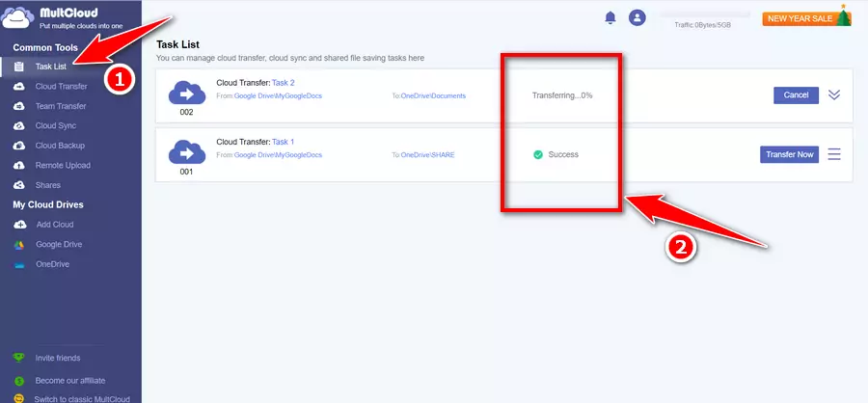Screen dimensions: 868x403
Task: Click Task 1 destination OneDrive\SHARE link
Action: [x=427, y=155]
